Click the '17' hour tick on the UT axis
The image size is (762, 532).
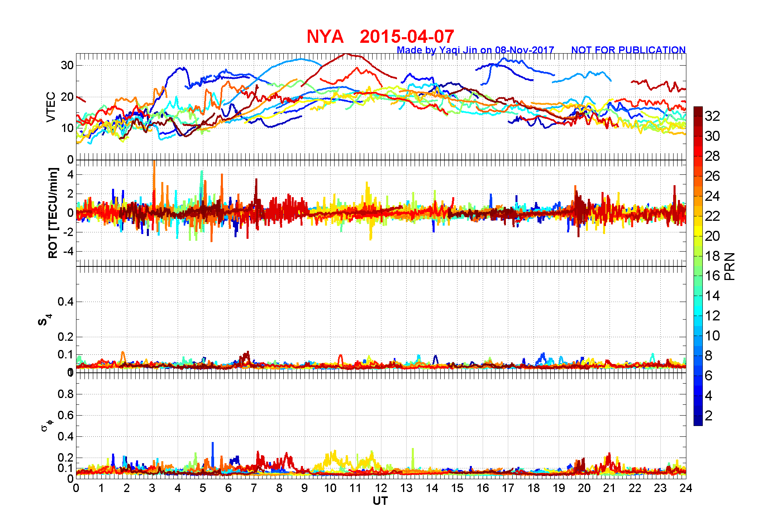pos(508,488)
